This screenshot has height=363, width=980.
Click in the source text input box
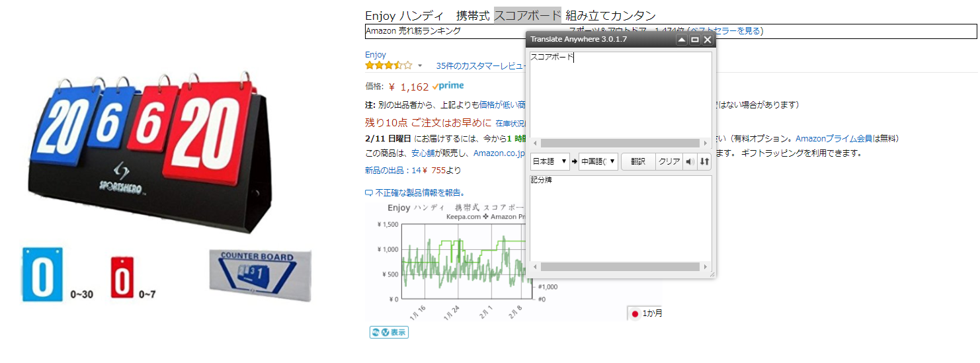pos(621,95)
